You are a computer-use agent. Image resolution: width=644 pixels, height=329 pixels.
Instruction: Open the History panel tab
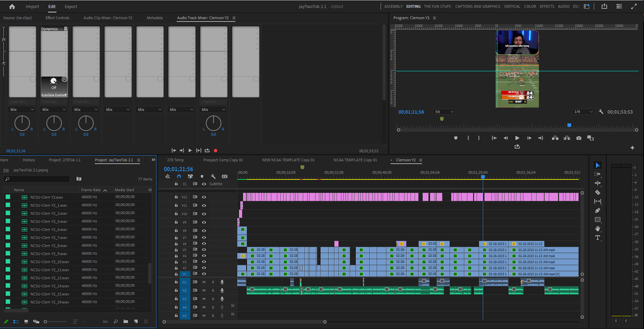[29, 160]
